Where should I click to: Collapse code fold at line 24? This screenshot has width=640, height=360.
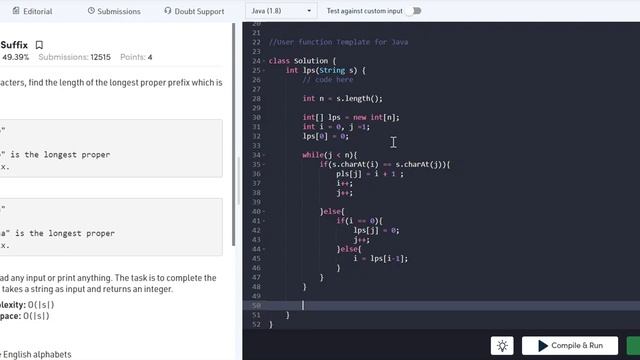[264, 61]
